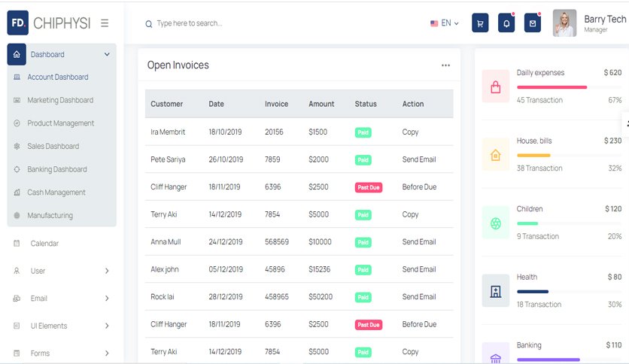Click the Invoice column header
629x364 pixels.
click(276, 104)
